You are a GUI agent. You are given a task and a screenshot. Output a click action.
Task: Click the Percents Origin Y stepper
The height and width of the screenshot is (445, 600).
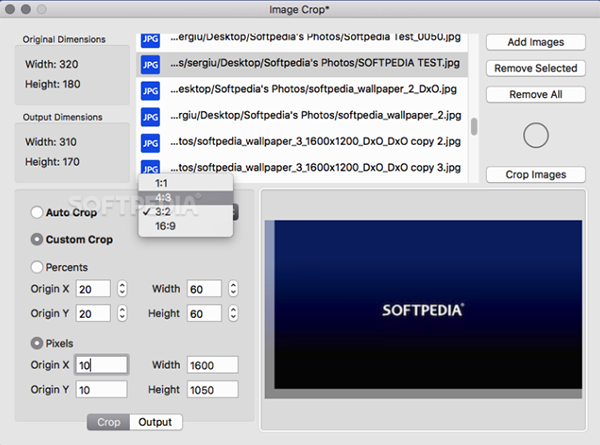pos(122,313)
